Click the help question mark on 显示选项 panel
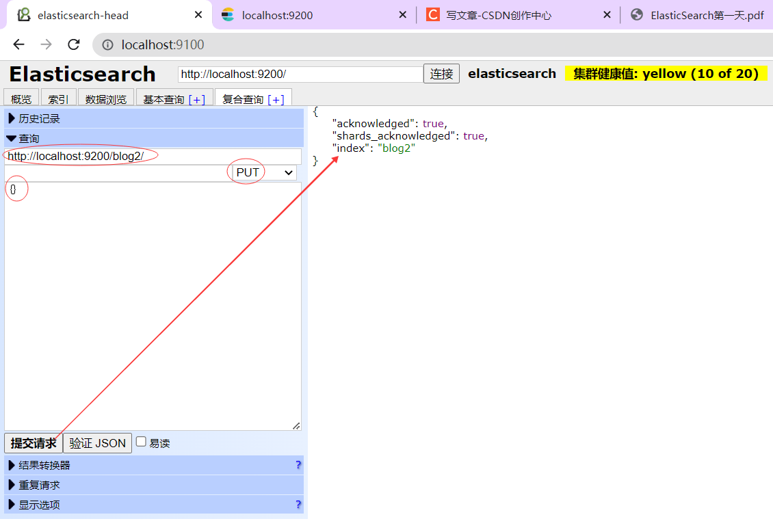Image resolution: width=773 pixels, height=532 pixels. point(298,505)
